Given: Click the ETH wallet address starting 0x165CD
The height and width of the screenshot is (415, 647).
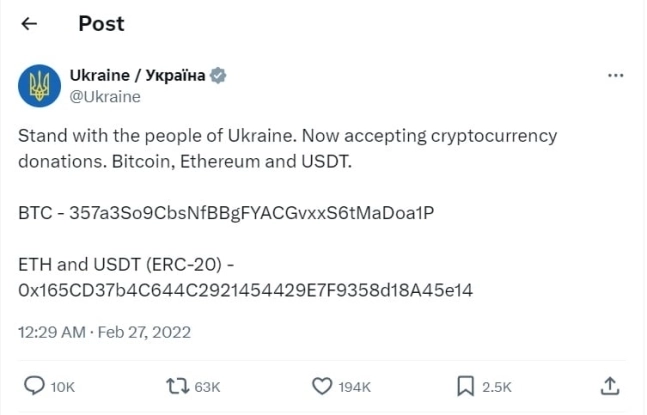Looking at the screenshot, I should click(245, 290).
